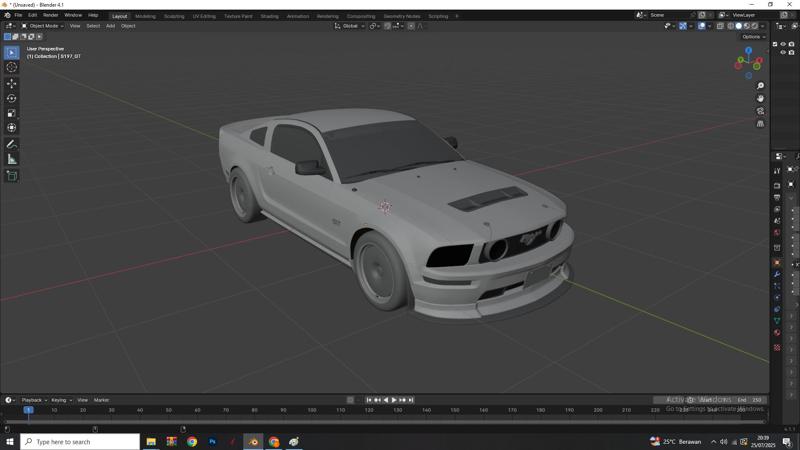Select the Add Cube tool
The height and width of the screenshot is (450, 800).
tap(12, 176)
